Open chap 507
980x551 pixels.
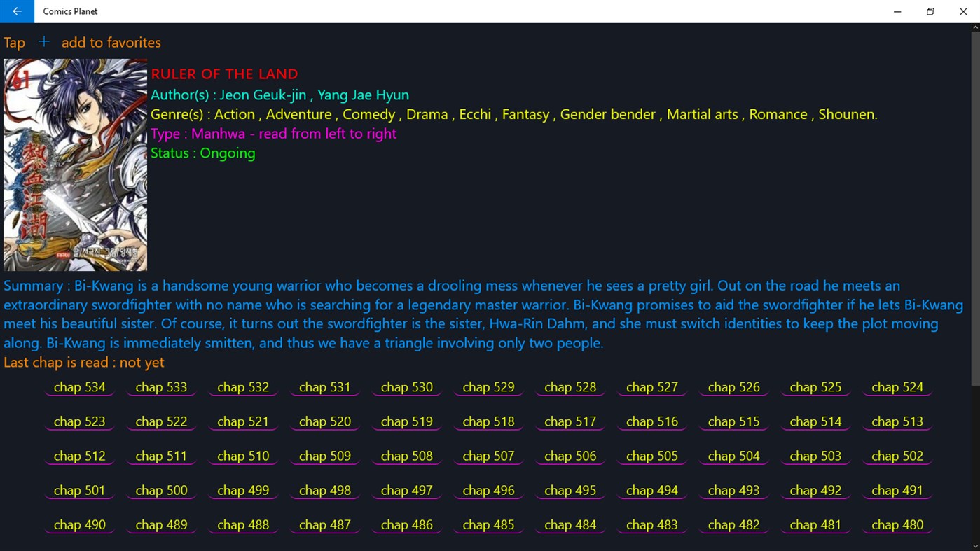(x=488, y=456)
